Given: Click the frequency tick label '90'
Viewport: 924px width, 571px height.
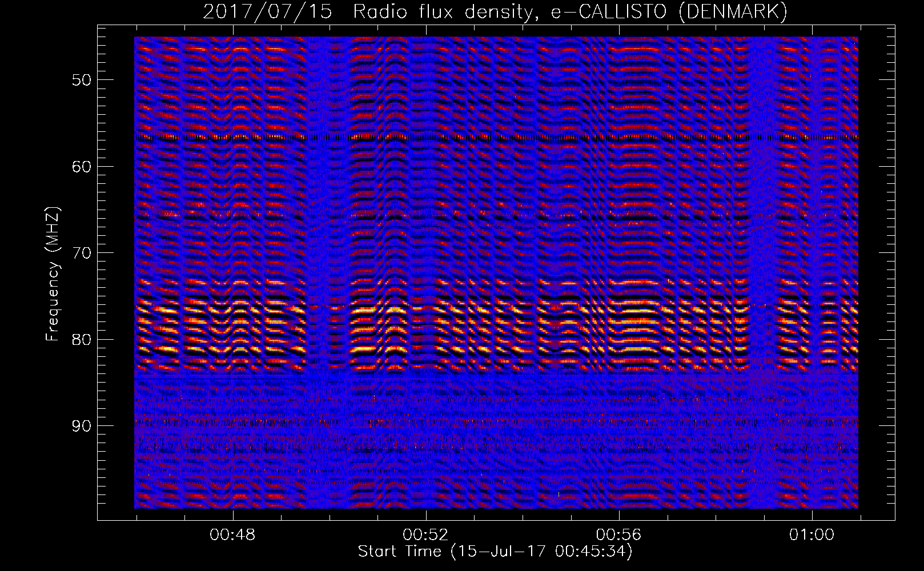Looking at the screenshot, I should [x=82, y=426].
